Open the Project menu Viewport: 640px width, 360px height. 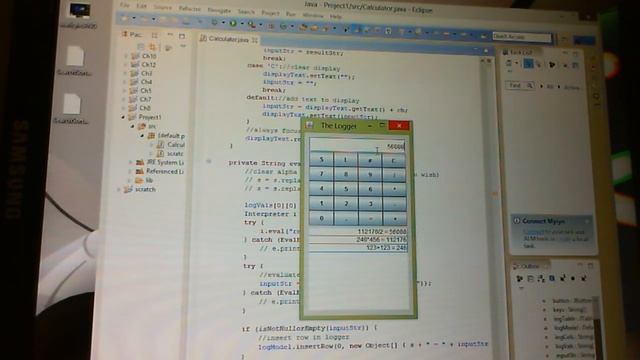click(x=270, y=13)
